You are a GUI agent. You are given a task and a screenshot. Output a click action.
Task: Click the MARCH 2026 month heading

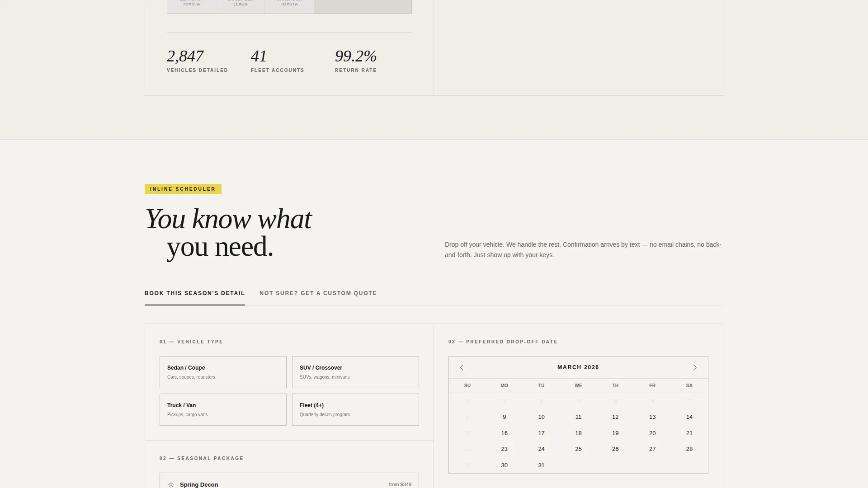pyautogui.click(x=578, y=367)
